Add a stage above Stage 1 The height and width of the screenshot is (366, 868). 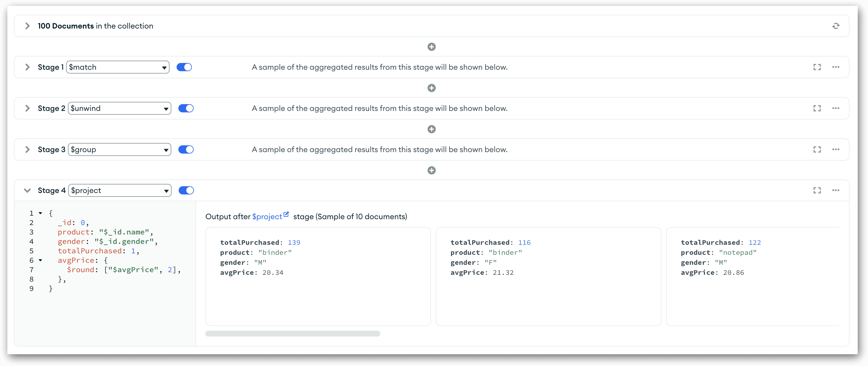click(x=431, y=47)
